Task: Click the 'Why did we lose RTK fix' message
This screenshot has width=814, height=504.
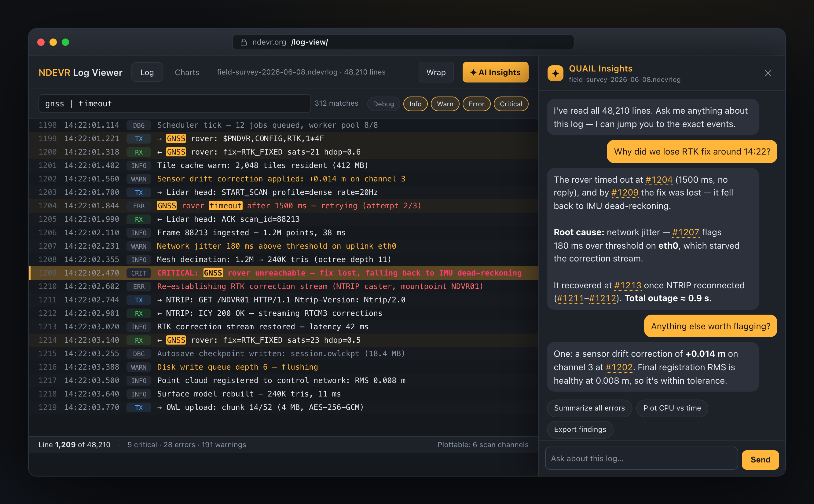Action: tap(692, 152)
